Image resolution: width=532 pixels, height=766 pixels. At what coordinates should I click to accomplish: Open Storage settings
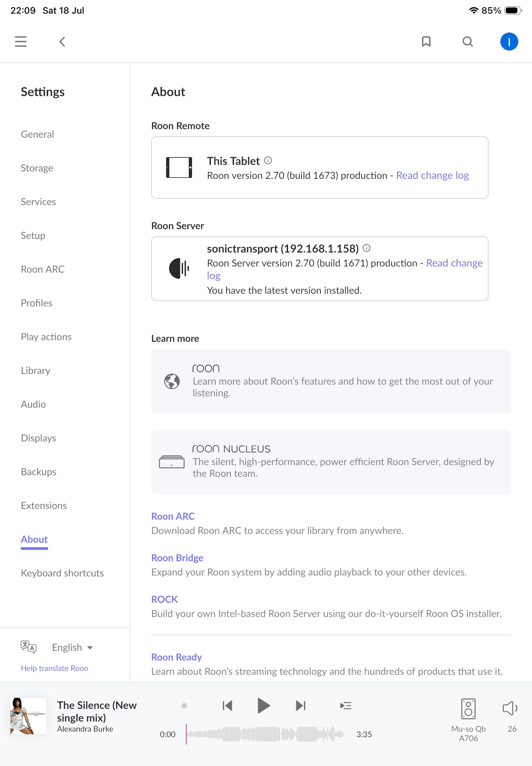tap(37, 168)
